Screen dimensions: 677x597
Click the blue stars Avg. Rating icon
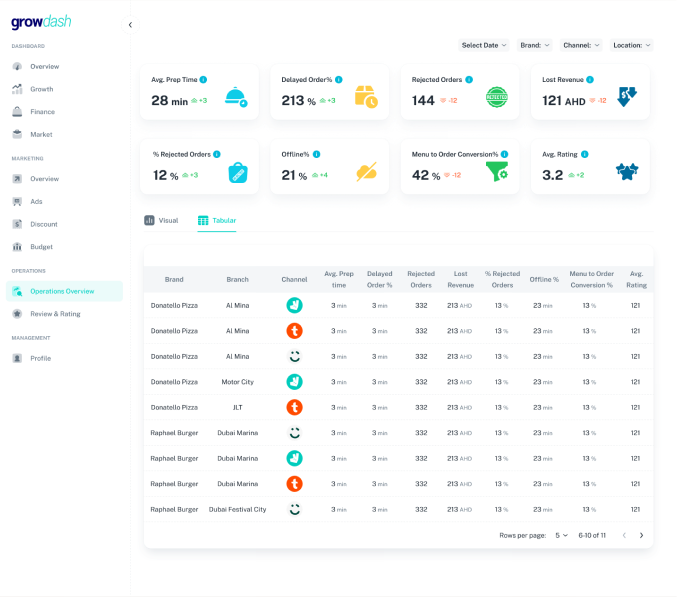coord(627,171)
